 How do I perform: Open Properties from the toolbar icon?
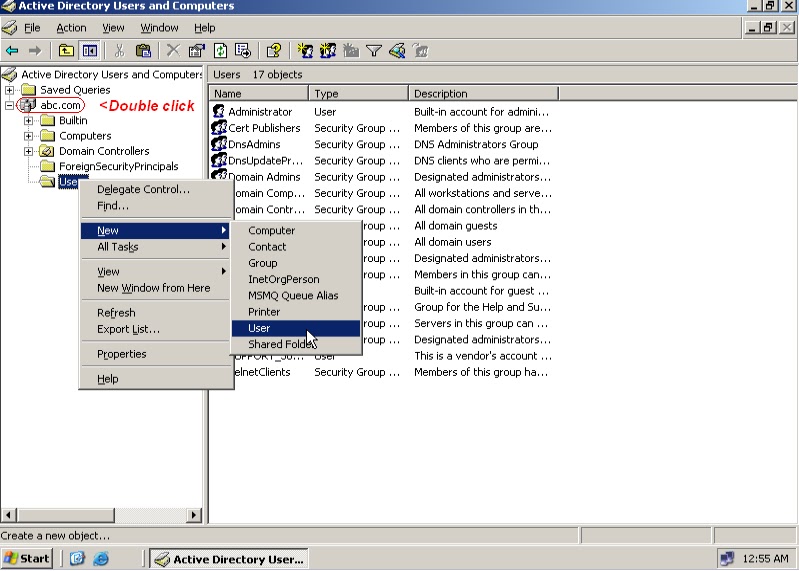pyautogui.click(x=197, y=50)
